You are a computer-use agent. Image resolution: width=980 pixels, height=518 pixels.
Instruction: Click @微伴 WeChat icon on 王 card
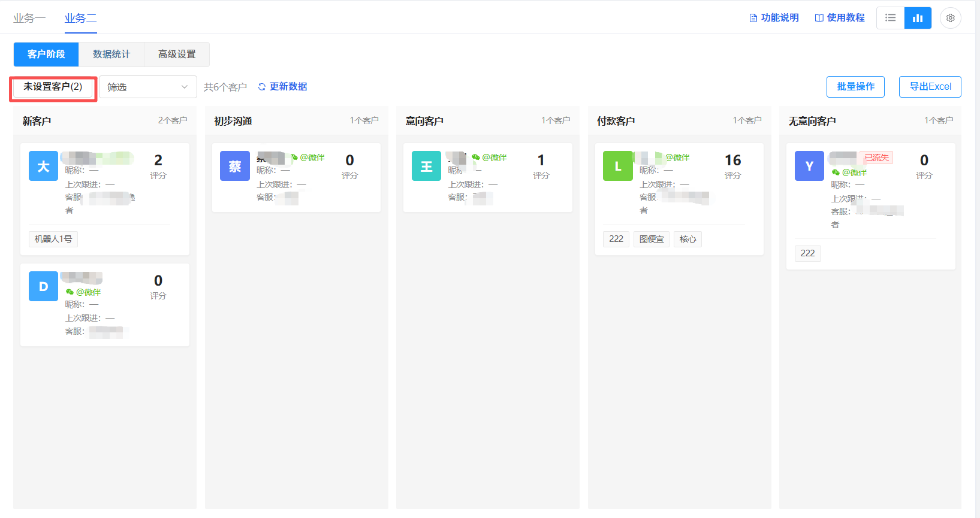[476, 157]
